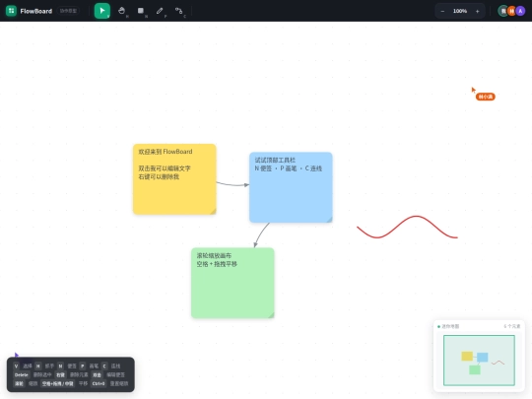Screen dimensions: 532x399
Task: Select the connector line tool
Action: click(x=178, y=11)
